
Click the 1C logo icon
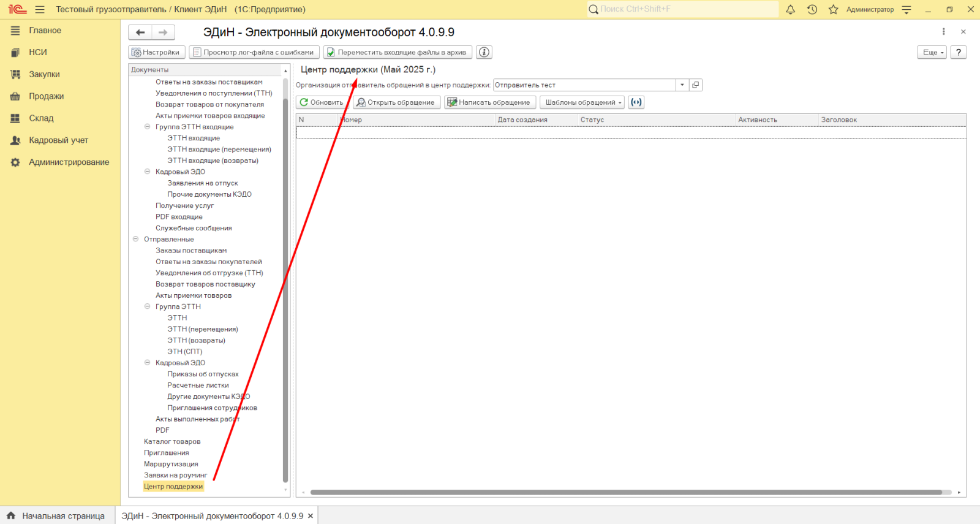click(x=17, y=9)
